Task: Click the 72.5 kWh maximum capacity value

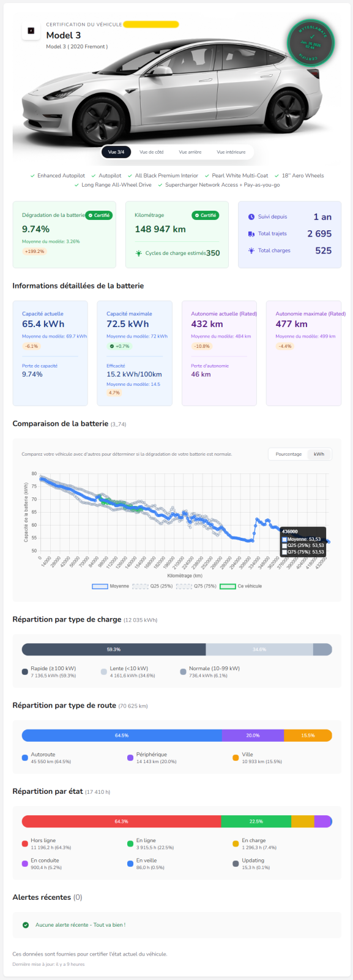Action: (127, 324)
